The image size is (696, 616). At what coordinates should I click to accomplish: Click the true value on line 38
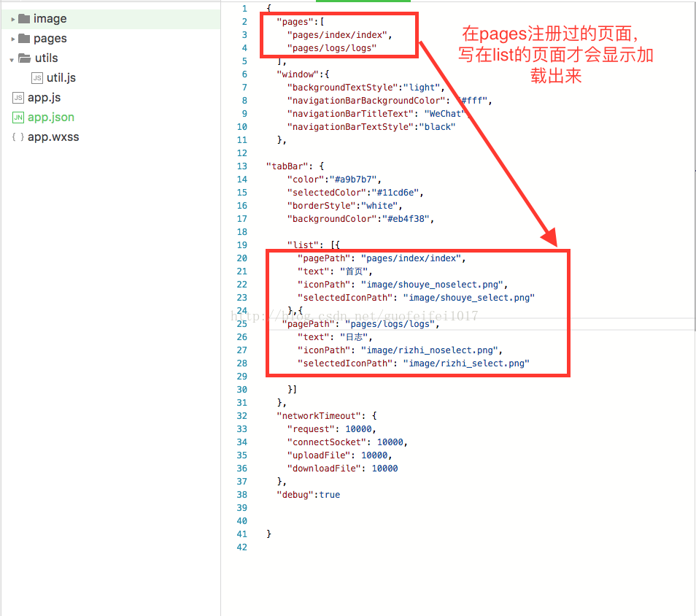pos(329,494)
